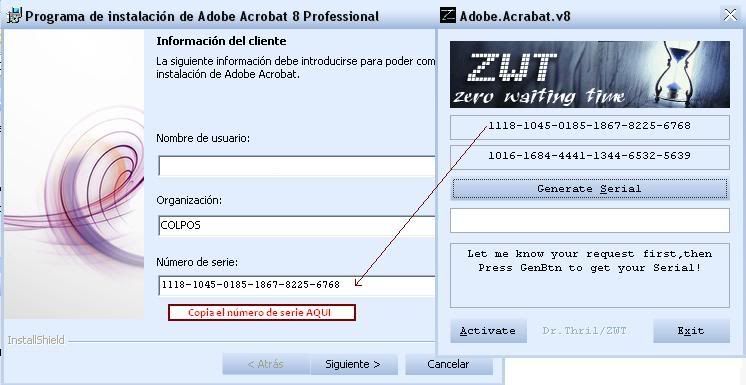
Task: Click the ZWT zero waiting time banner
Action: (589, 74)
